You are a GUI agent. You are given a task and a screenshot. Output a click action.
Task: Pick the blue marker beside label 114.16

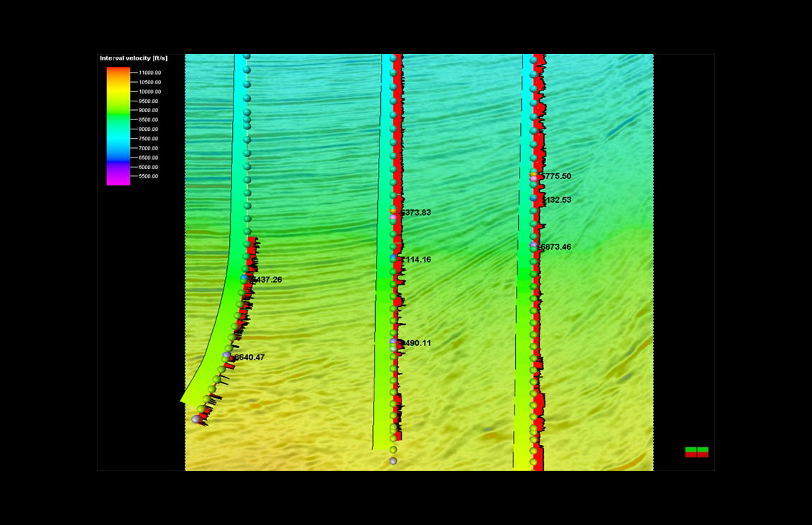click(393, 257)
